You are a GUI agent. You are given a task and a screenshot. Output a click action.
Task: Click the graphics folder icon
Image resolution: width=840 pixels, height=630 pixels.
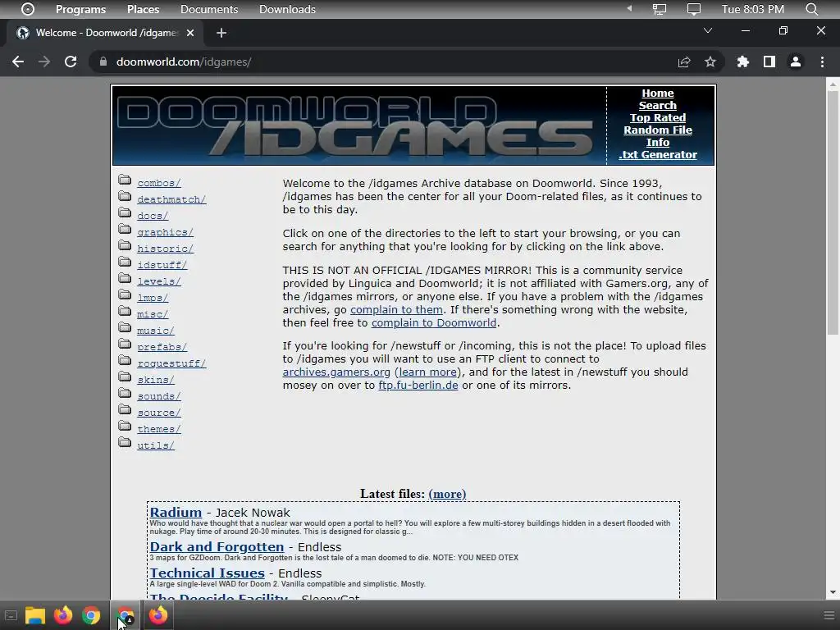(x=125, y=229)
